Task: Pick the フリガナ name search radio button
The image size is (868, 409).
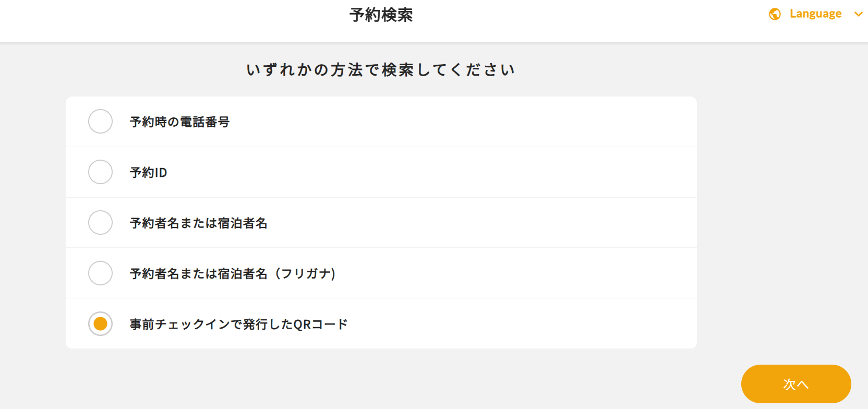Action: [x=100, y=273]
